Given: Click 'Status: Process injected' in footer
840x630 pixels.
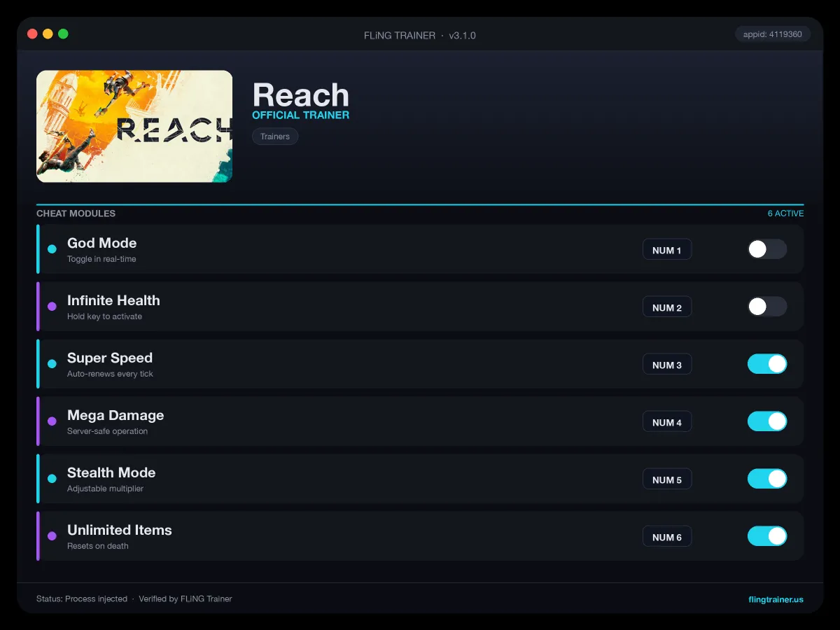Looking at the screenshot, I should pos(82,599).
